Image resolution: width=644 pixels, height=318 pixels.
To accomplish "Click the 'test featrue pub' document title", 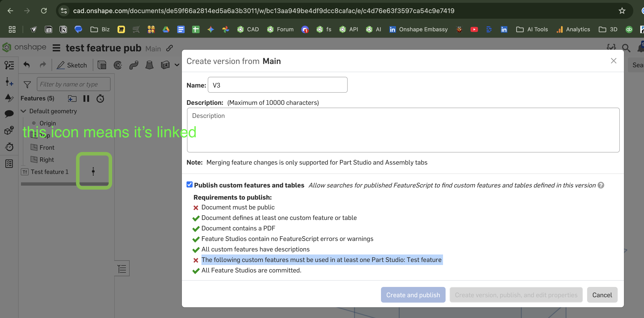I will pyautogui.click(x=104, y=48).
